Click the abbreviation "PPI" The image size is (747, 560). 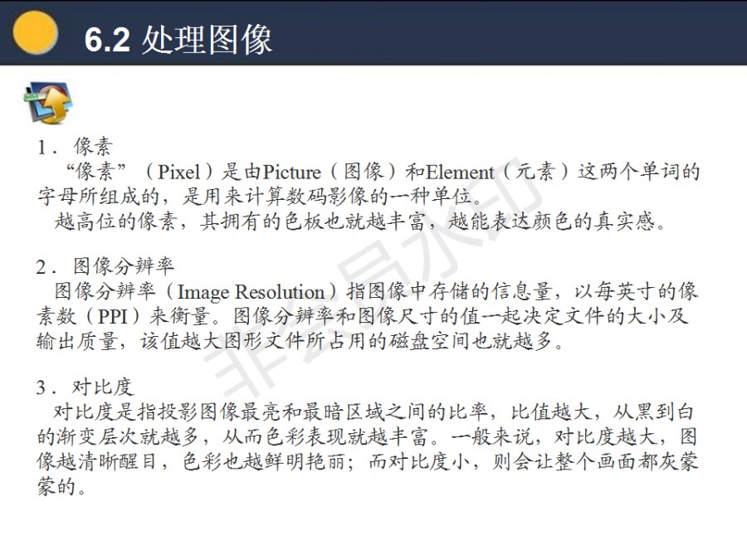click(113, 316)
